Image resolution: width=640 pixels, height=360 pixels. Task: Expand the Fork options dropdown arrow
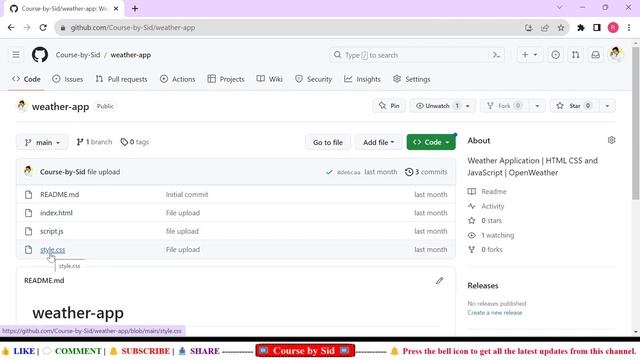537,106
